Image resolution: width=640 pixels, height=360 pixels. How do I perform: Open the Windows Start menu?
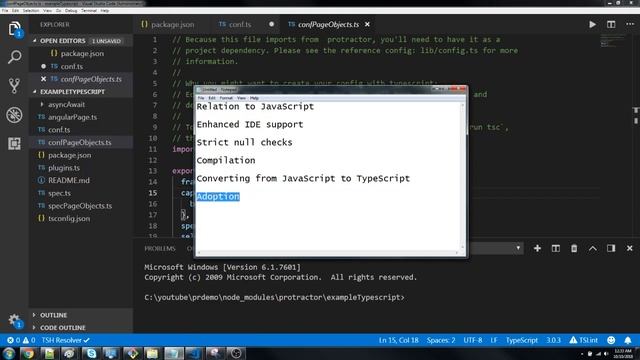[x=9, y=353]
